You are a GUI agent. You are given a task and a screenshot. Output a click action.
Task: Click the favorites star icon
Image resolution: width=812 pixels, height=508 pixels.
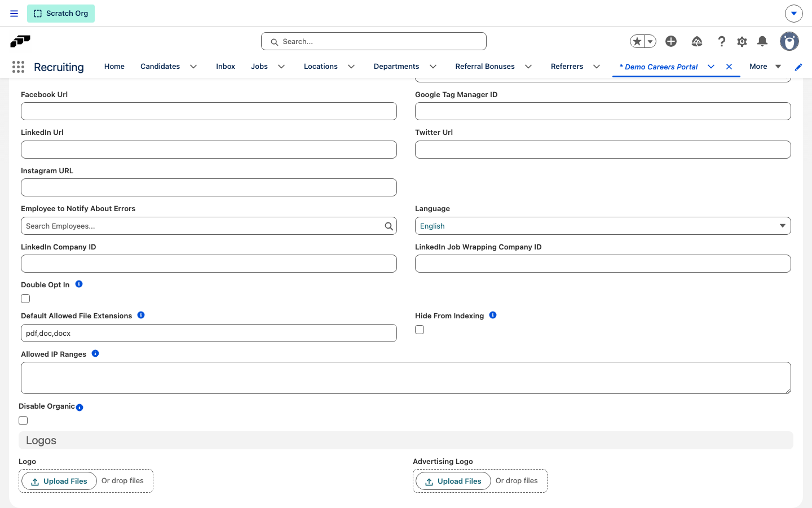[637, 41]
